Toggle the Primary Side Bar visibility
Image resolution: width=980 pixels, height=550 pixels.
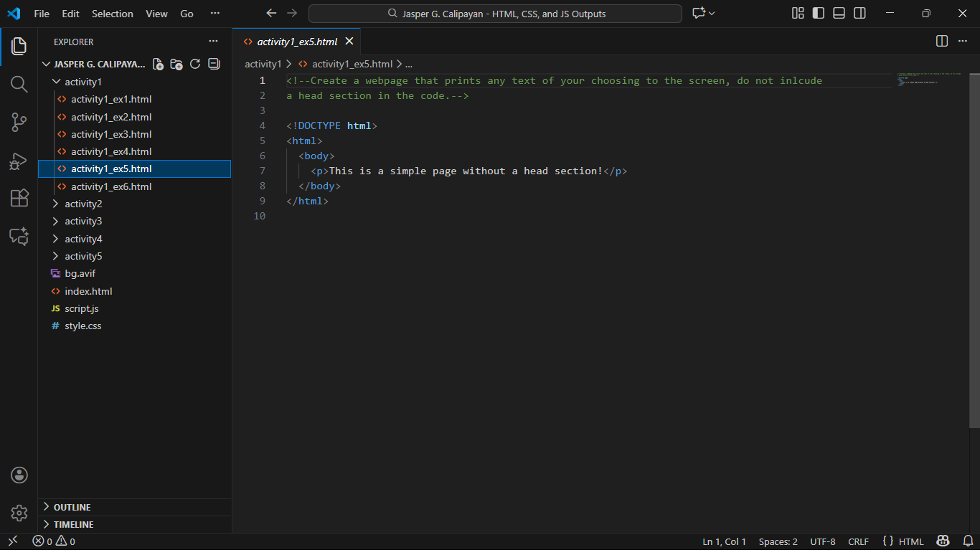click(x=818, y=14)
